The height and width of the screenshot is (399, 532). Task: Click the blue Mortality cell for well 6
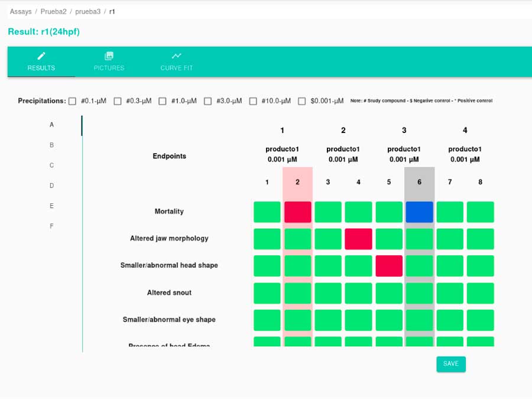419,212
